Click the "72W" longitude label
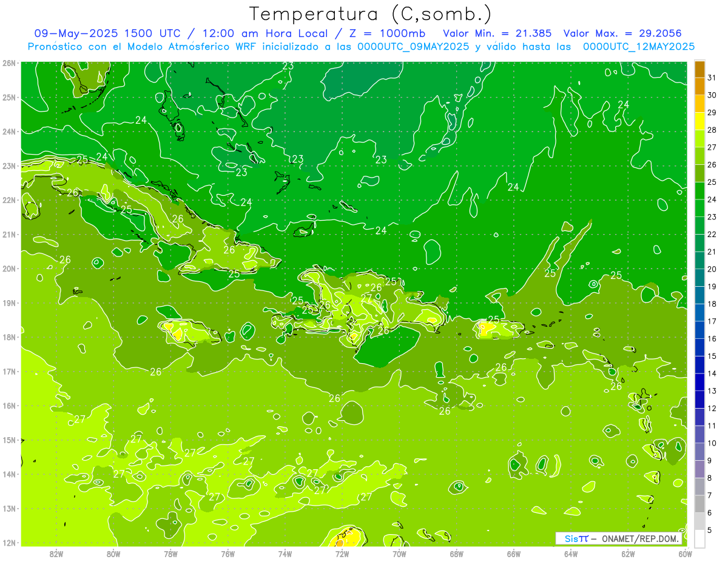Screen dimensions: 728x562 (342, 554)
